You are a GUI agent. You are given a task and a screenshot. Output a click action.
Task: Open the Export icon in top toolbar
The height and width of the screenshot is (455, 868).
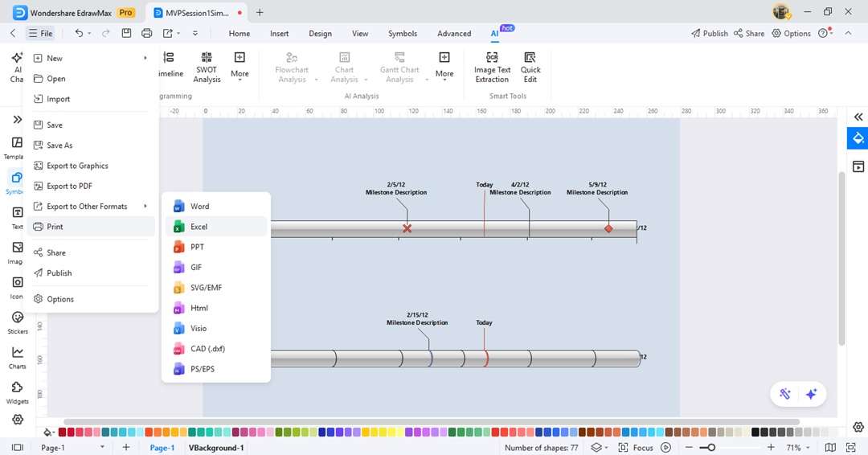(168, 33)
